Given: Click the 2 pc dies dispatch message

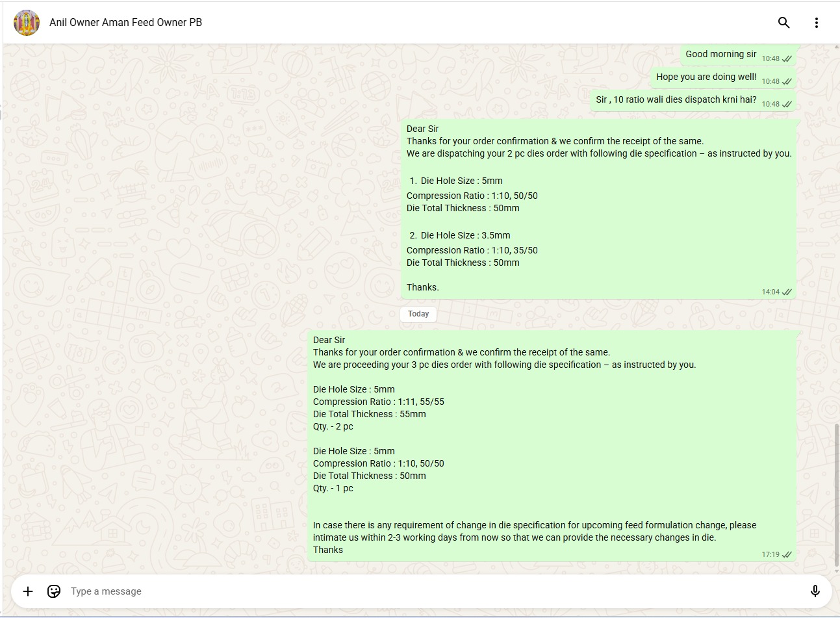Looking at the screenshot, I should point(598,208).
